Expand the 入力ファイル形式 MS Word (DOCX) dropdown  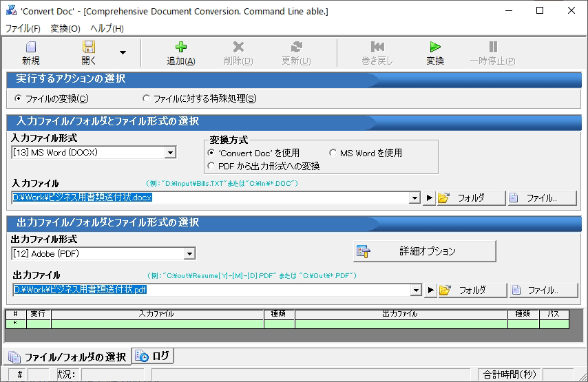(x=170, y=153)
